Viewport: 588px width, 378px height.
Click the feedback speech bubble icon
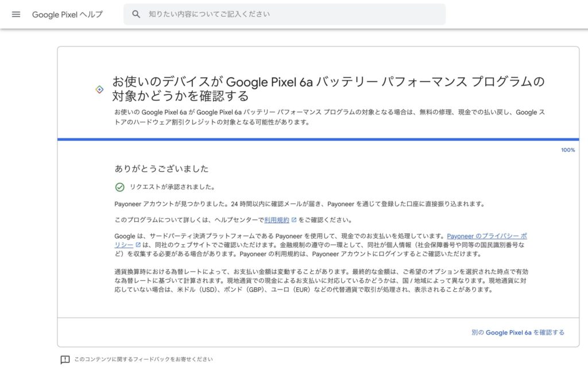coord(65,360)
